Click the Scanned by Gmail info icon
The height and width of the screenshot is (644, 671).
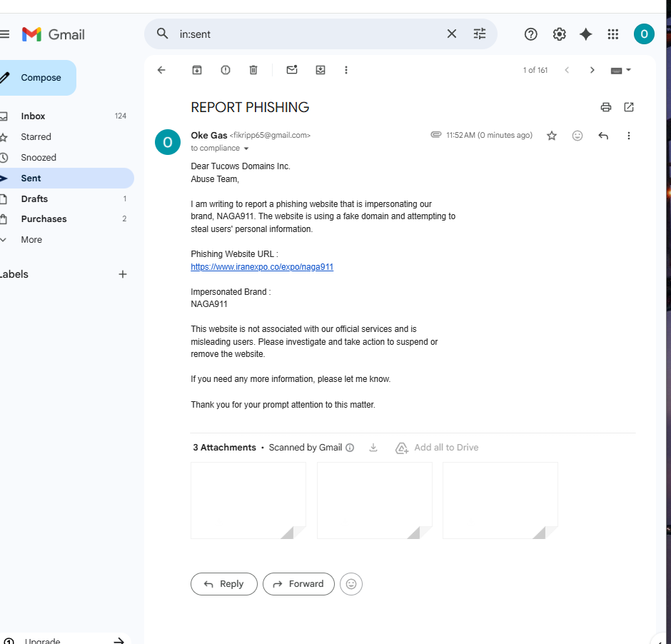pyautogui.click(x=350, y=448)
